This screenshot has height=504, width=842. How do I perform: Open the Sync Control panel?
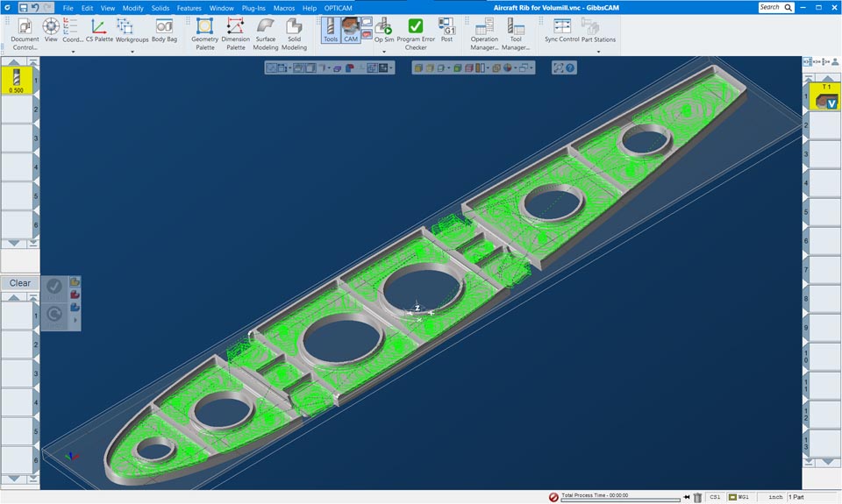pyautogui.click(x=561, y=32)
